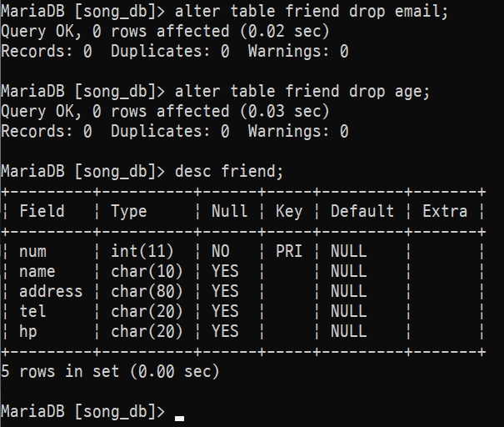Select the "int(11)" type value
Viewport: 504px width, 427px height.
tap(142, 251)
